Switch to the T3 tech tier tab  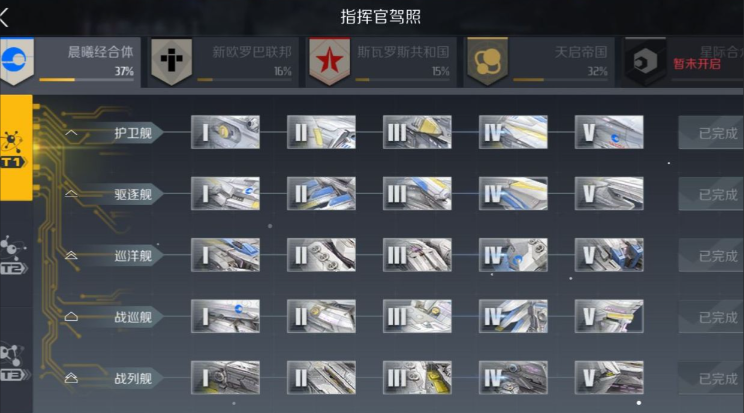(x=14, y=362)
